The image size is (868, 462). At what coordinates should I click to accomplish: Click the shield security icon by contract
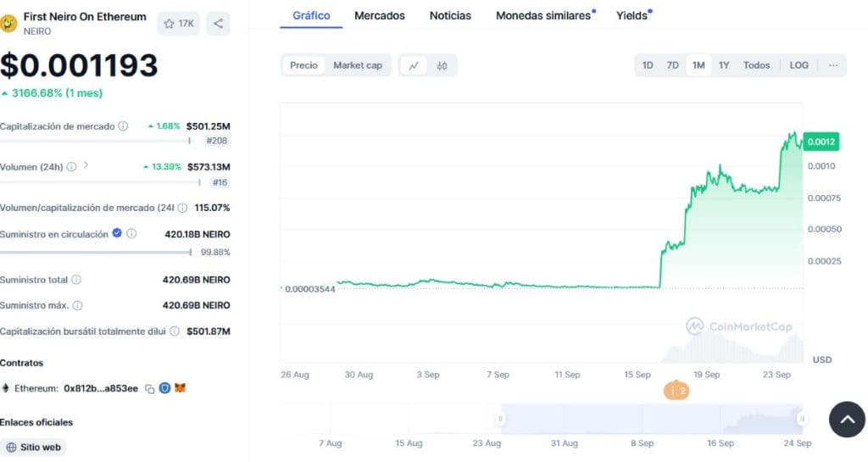tap(164, 388)
